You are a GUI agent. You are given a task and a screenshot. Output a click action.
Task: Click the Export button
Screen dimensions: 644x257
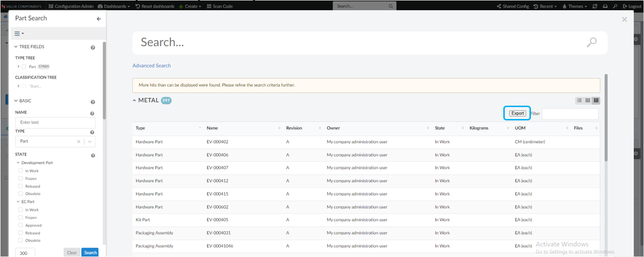[518, 113]
